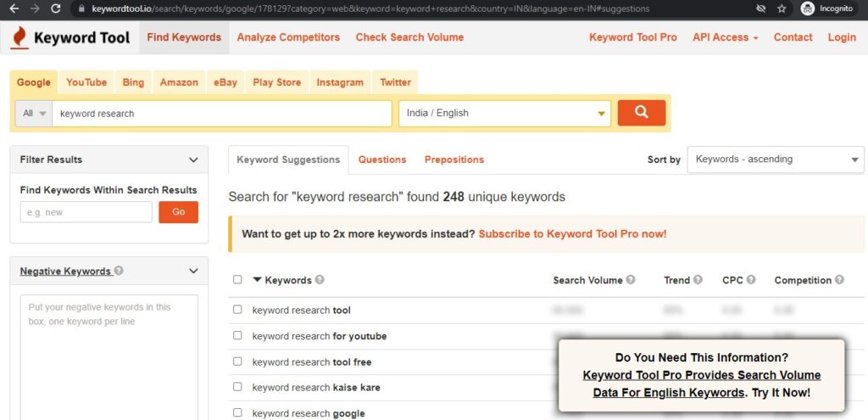This screenshot has width=868, height=420.
Task: Click help icon next to Negative Keywords
Action: (x=119, y=271)
